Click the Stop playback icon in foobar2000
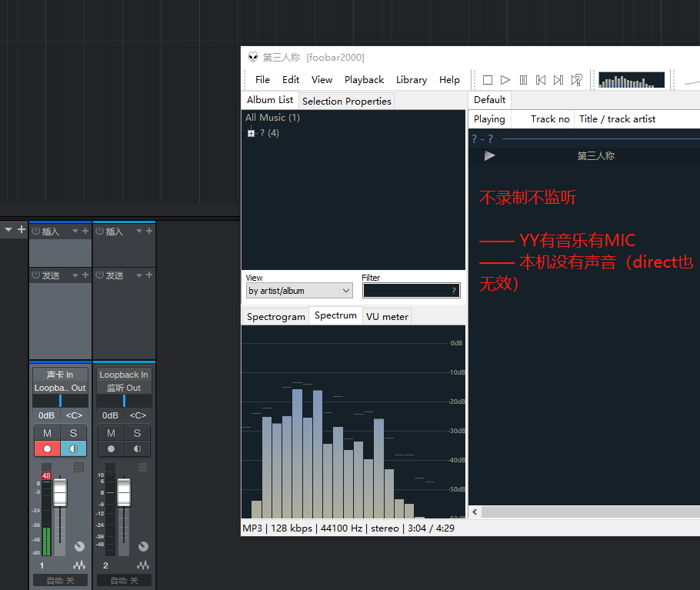Screen dimensions: 700x590 487,79
